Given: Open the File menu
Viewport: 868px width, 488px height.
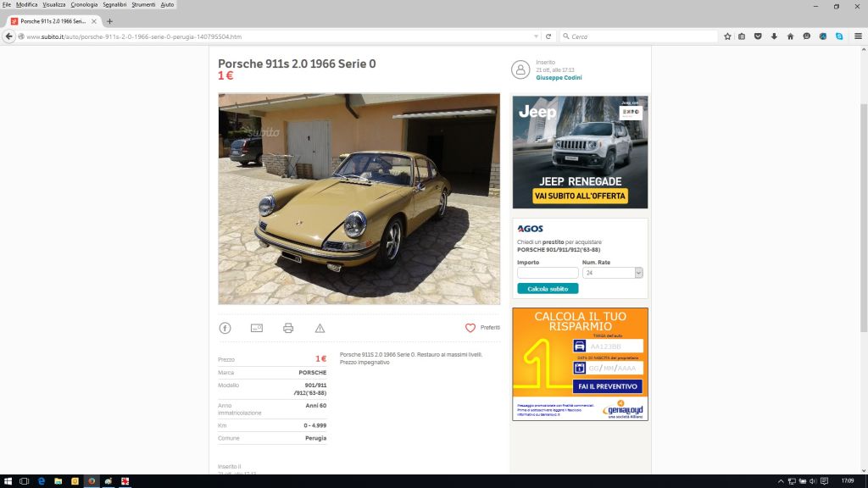Looking at the screenshot, I should point(7,4).
